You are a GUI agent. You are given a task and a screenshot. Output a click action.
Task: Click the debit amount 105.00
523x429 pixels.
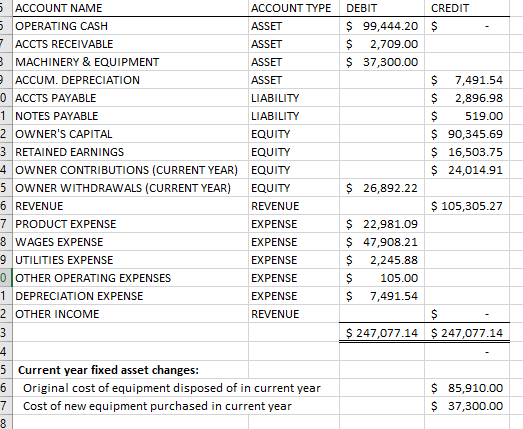[382, 278]
